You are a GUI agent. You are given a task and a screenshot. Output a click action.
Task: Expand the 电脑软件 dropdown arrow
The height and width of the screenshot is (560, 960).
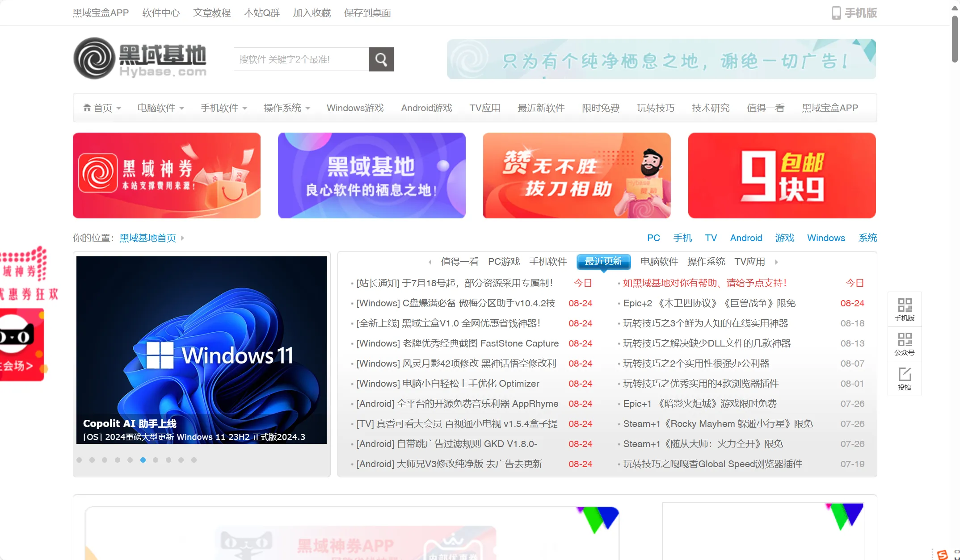point(182,109)
